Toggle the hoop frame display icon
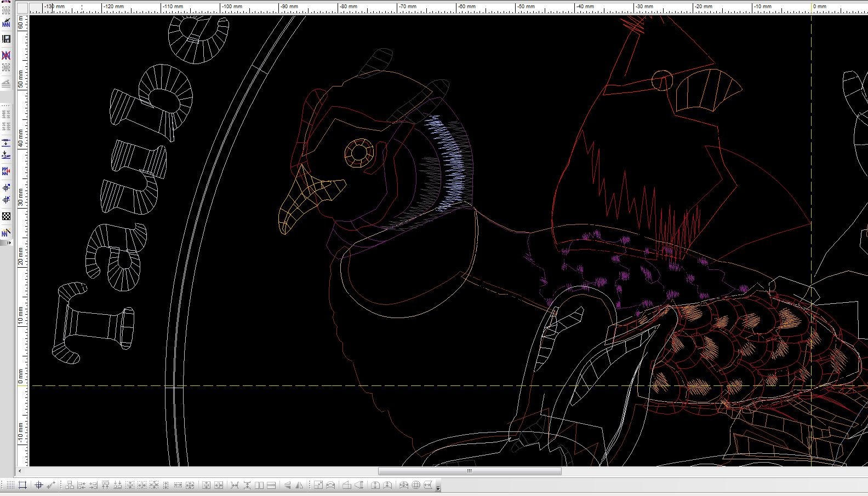 coord(22,485)
